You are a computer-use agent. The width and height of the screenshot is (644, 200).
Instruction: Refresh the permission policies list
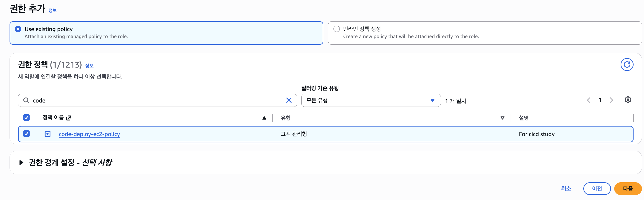pyautogui.click(x=627, y=65)
